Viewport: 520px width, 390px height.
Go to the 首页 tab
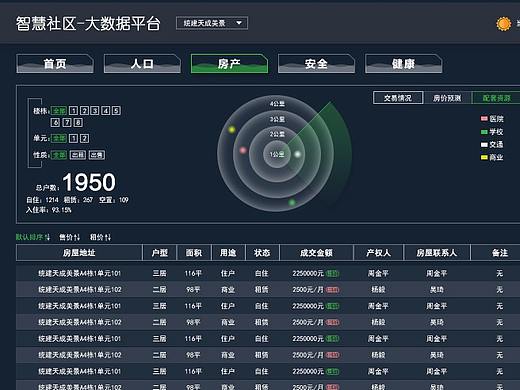coord(55,64)
